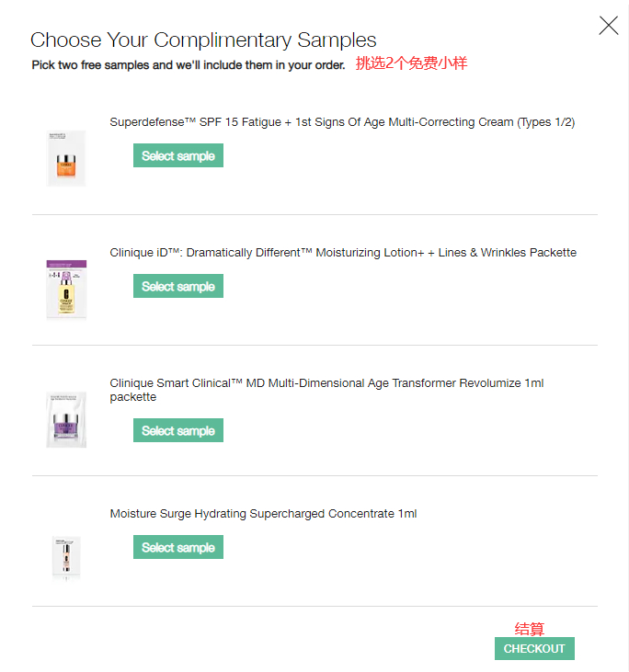The image size is (629, 672).
Task: Click the Moisture Surge Hydrating Supercharged title
Action: click(x=263, y=514)
